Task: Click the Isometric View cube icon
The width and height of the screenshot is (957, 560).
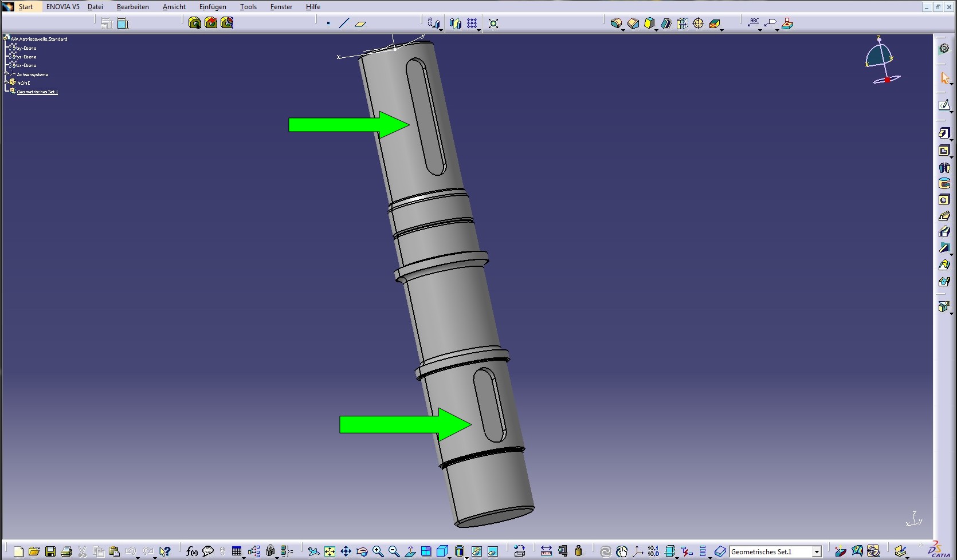Action: [442, 551]
